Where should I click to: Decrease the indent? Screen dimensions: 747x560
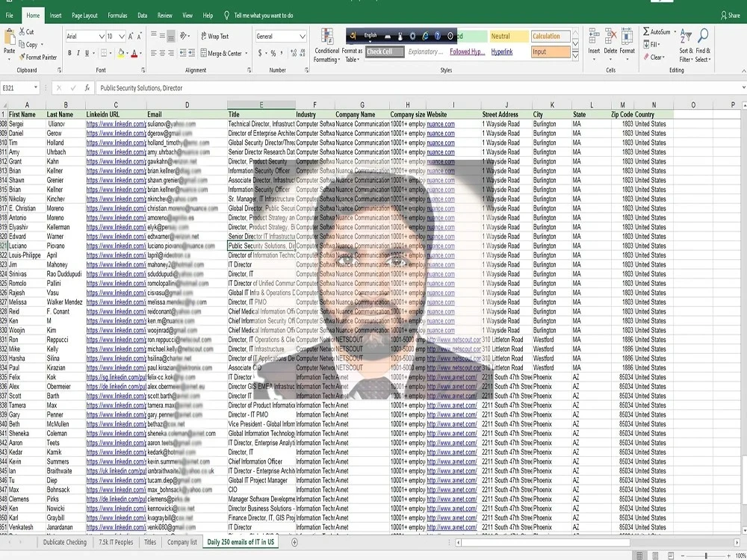pos(183,53)
